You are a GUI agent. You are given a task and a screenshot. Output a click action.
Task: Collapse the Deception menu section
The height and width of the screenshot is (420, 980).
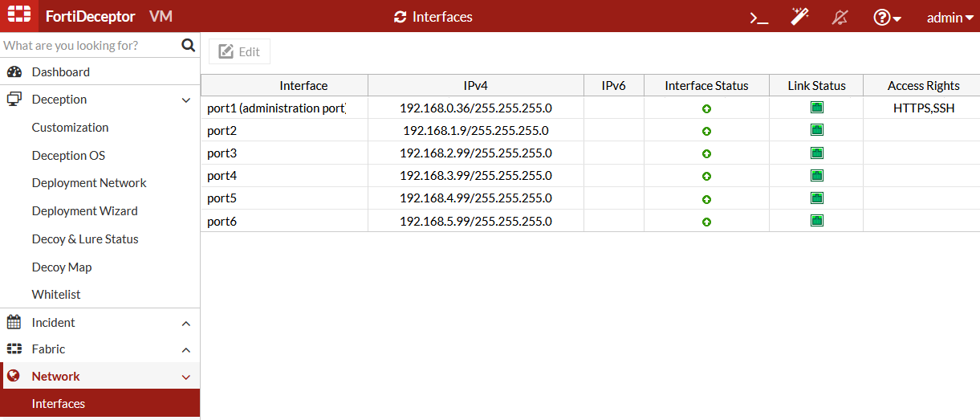pyautogui.click(x=186, y=100)
